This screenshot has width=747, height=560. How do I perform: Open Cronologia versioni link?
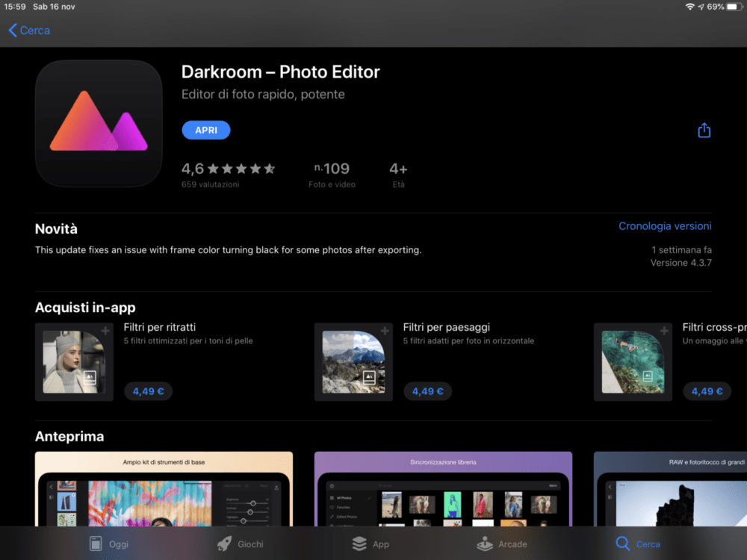pyautogui.click(x=665, y=226)
